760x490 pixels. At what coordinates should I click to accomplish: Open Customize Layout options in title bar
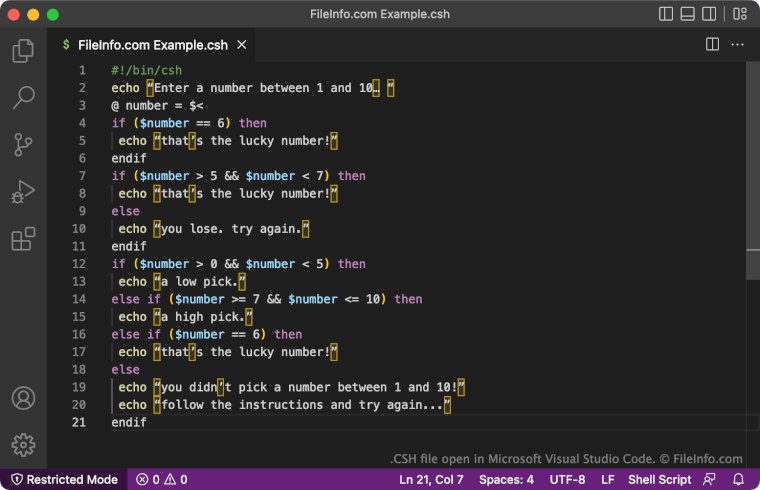[x=739, y=14]
